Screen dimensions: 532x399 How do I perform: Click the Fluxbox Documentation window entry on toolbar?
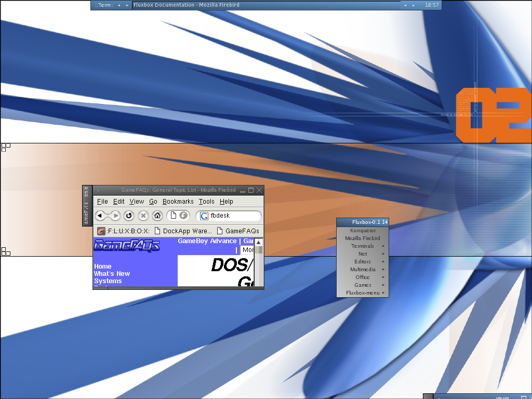tap(267, 5)
